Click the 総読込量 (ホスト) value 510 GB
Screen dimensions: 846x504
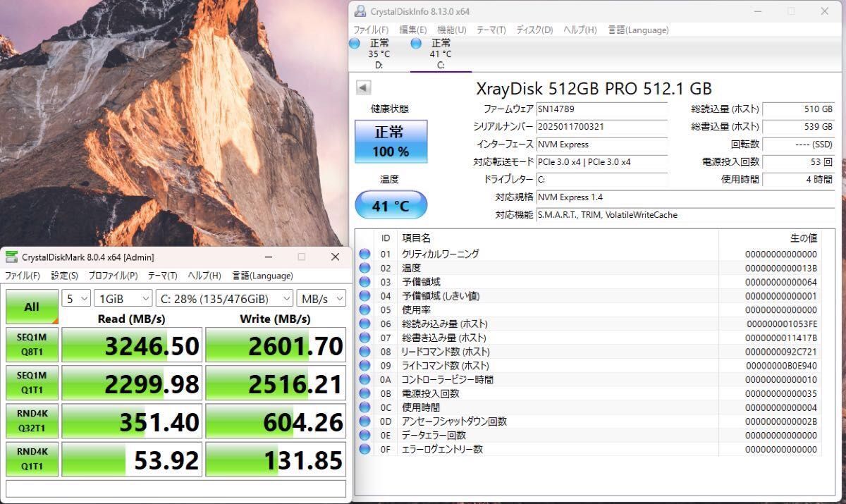[x=799, y=109]
